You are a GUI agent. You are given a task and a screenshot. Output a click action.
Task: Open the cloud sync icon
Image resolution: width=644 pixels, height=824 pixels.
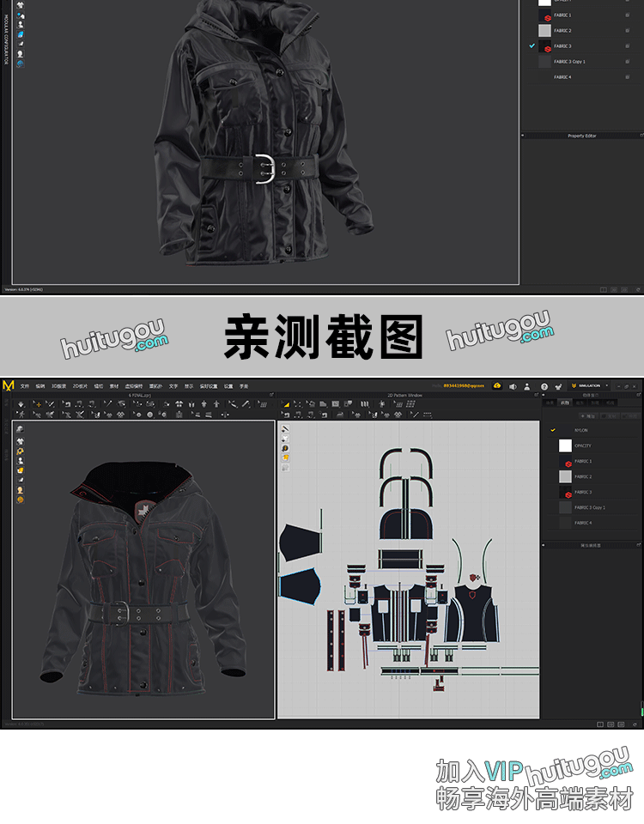click(x=497, y=385)
